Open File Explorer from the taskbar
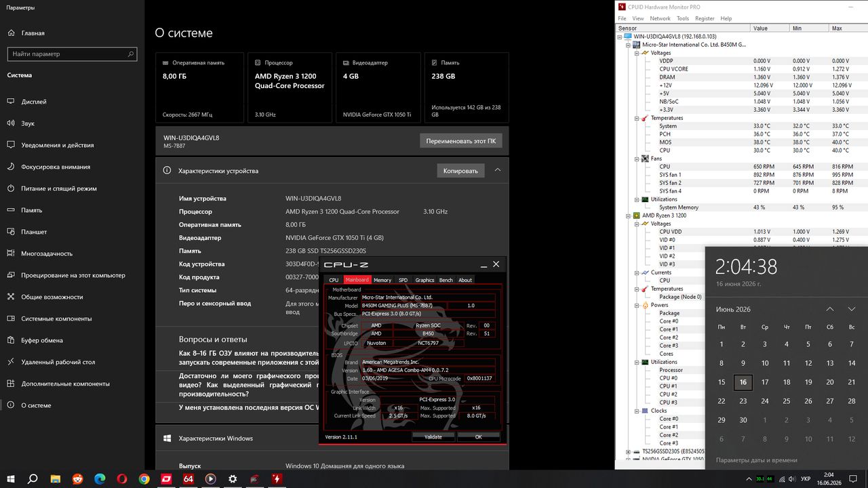 click(55, 479)
